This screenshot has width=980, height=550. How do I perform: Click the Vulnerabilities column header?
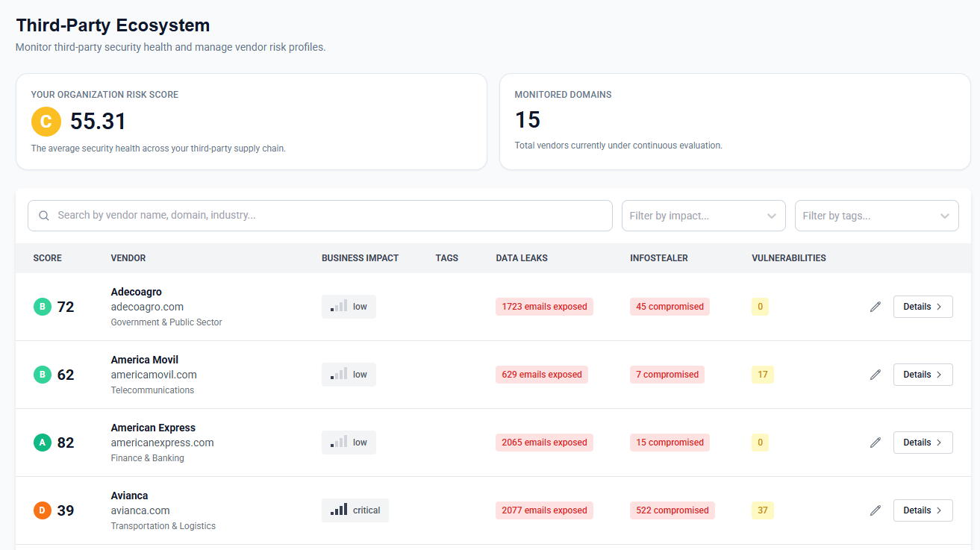pyautogui.click(x=788, y=258)
